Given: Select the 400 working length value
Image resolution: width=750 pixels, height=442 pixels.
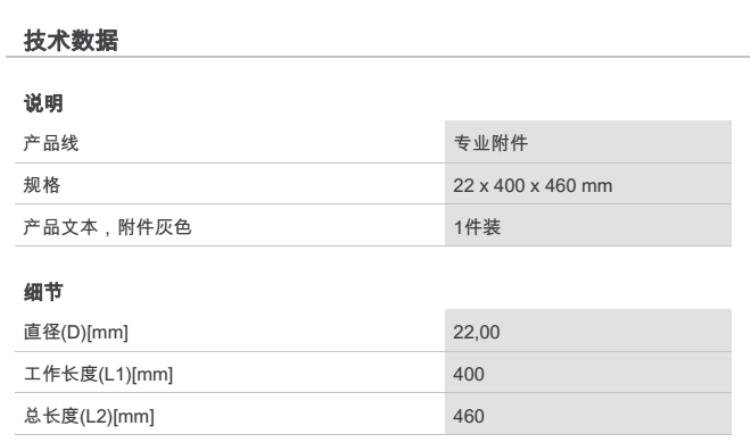Looking at the screenshot, I should (x=469, y=374).
